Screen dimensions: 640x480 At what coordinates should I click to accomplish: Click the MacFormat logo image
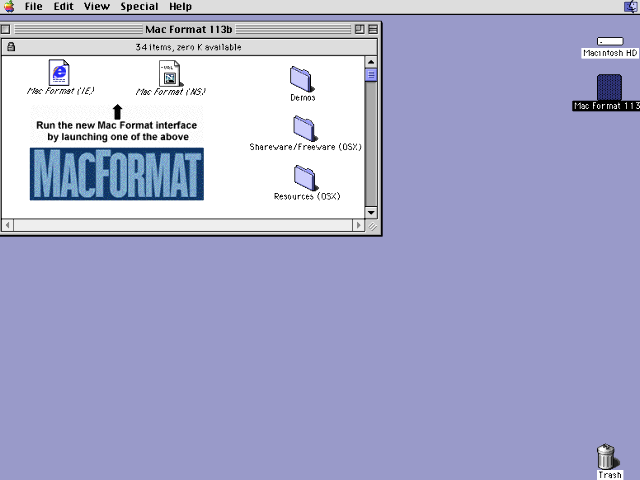point(117,174)
